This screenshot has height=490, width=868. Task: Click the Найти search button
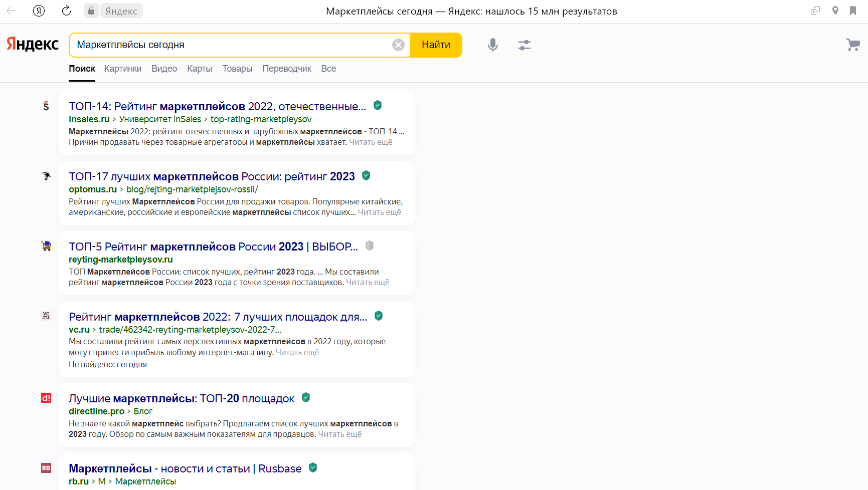click(x=436, y=45)
